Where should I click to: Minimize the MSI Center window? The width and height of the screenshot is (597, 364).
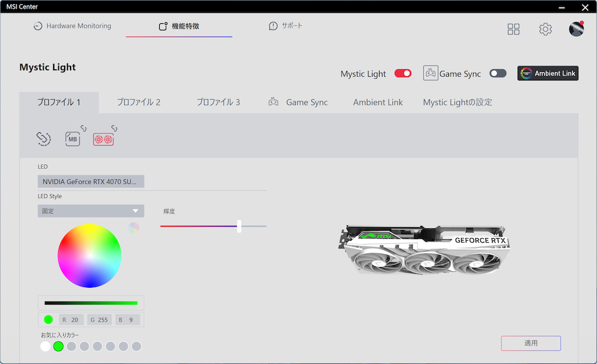coord(561,7)
